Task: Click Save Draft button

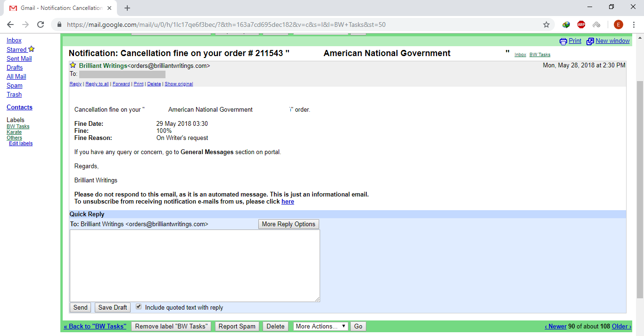Action: point(113,307)
